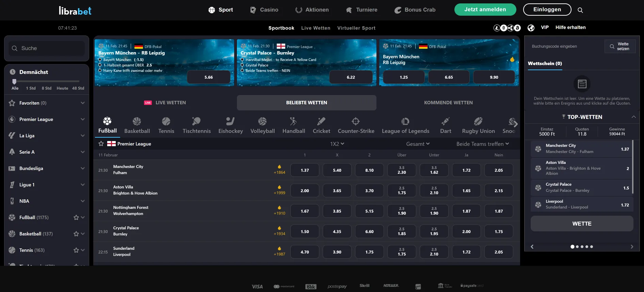The image size is (644, 292).
Task: Open the Aktionen menu
Action: (312, 10)
